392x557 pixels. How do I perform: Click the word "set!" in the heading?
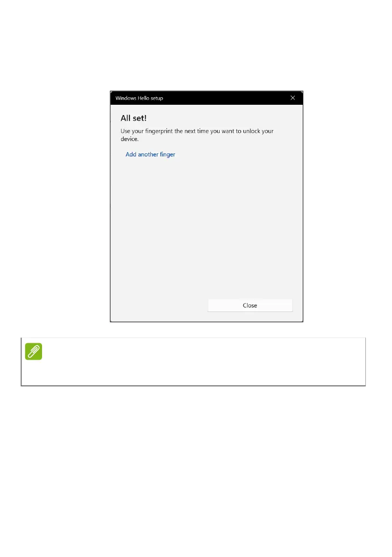click(140, 118)
